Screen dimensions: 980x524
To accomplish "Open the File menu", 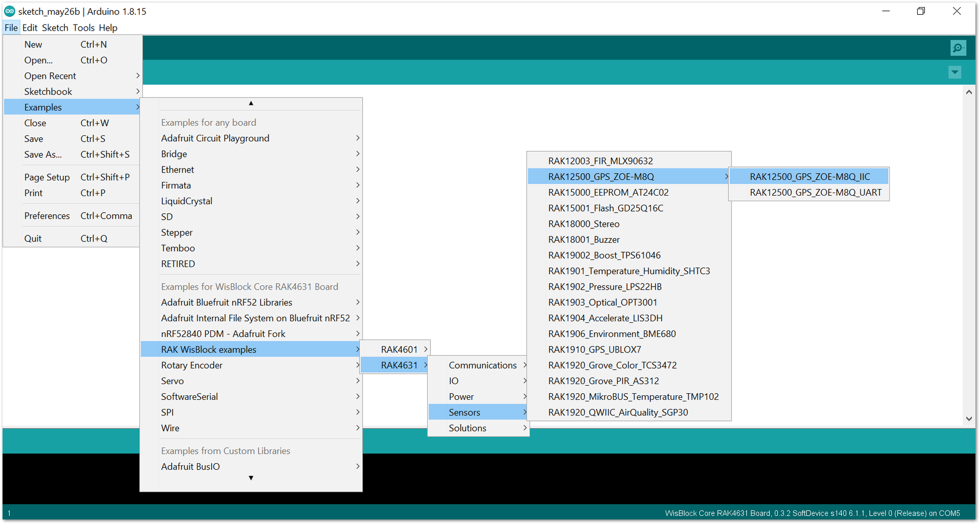I will pyautogui.click(x=11, y=28).
